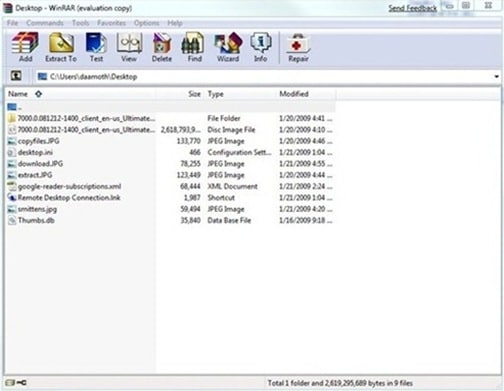Screen dimensions: 504x391
Task: Click the 35,840 size value
Action: pyautogui.click(x=190, y=220)
